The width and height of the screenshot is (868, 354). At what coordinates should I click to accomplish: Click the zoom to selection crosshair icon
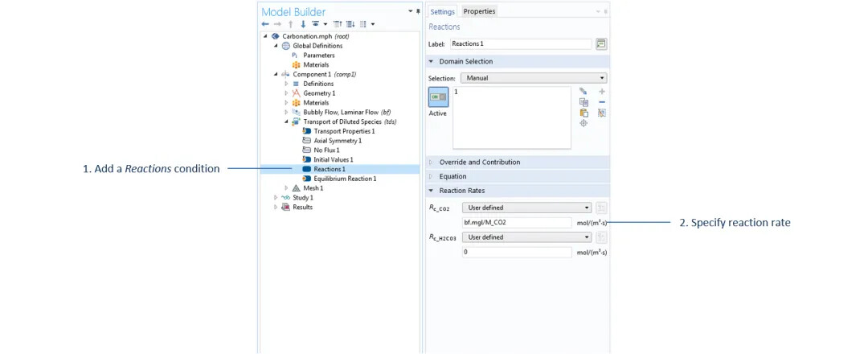[583, 123]
